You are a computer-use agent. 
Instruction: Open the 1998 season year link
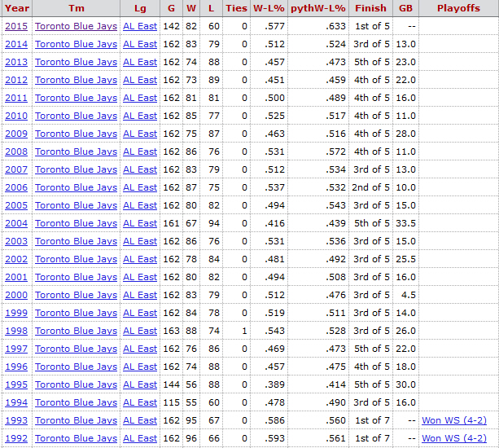[x=16, y=331]
